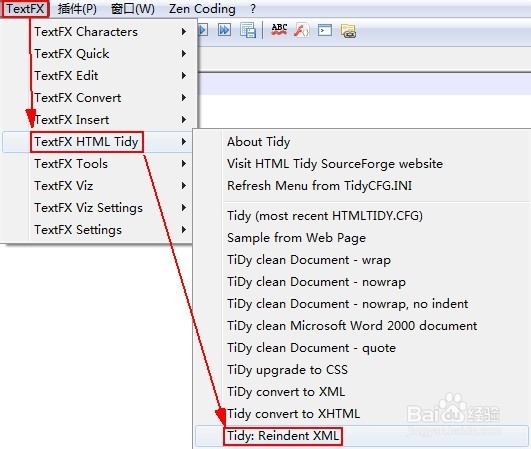
Task: Open the TextFX Quick submenu
Action: pyautogui.click(x=98, y=54)
